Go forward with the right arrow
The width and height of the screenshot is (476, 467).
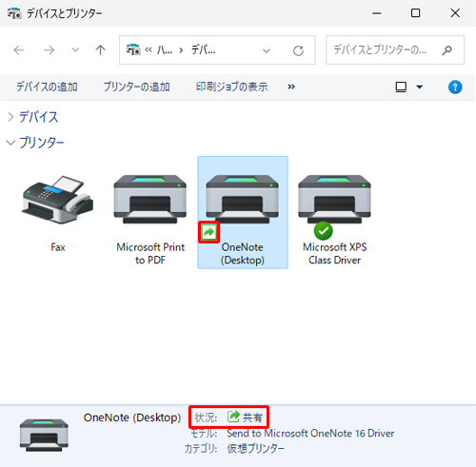(x=49, y=50)
